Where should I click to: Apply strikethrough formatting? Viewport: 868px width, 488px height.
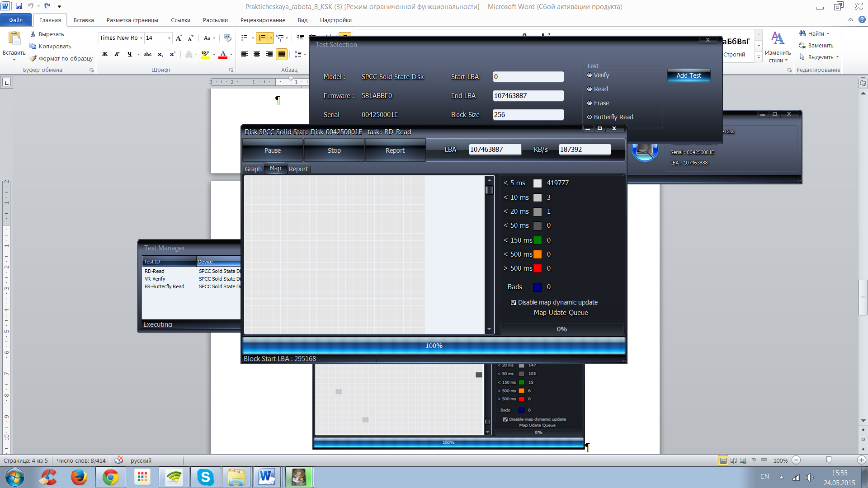coord(148,54)
